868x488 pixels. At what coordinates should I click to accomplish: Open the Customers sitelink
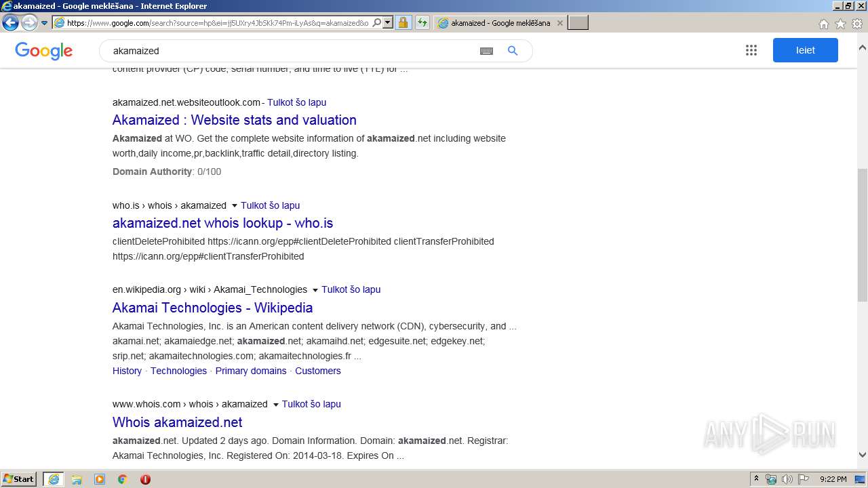(318, 371)
